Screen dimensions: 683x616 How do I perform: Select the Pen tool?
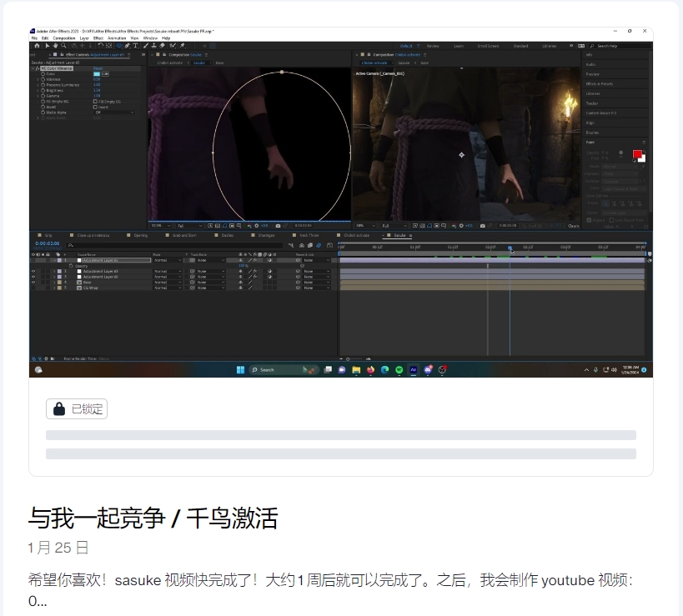tap(128, 45)
